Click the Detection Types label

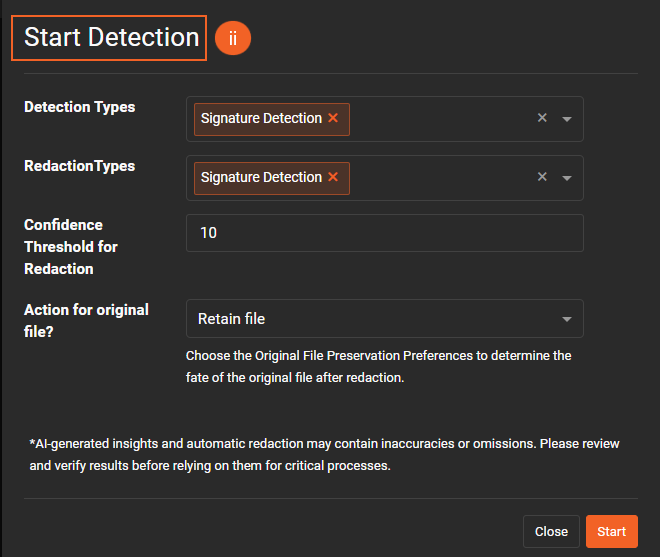(x=79, y=107)
